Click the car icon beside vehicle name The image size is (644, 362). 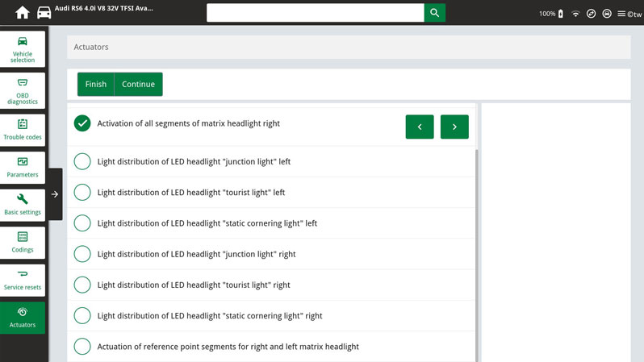44,13
